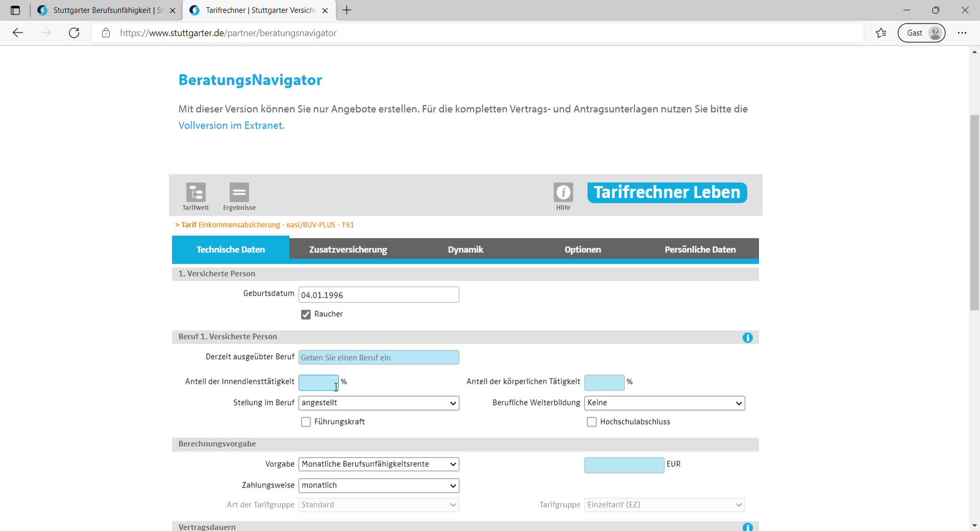Click info icon in Beruf section header
The width and height of the screenshot is (980, 531).
747,337
